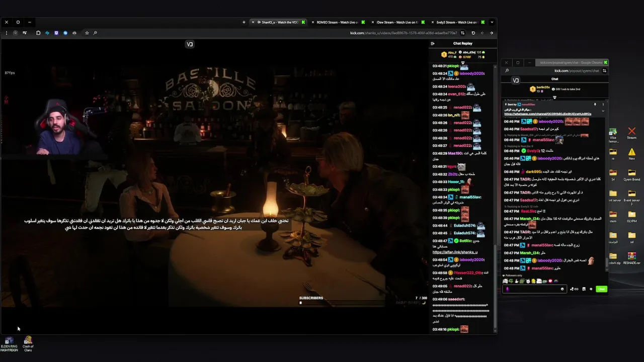Collapse the Chat Replay panel

(x=432, y=43)
